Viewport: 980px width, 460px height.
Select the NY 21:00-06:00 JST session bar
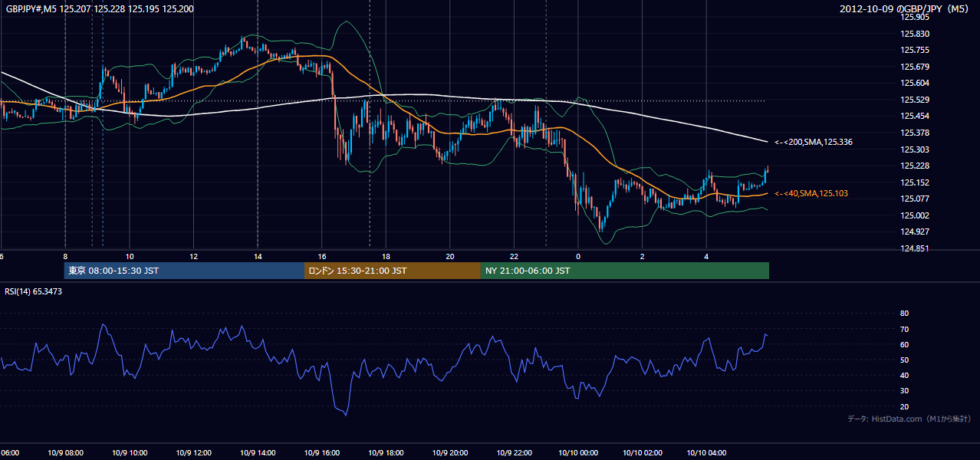click(625, 271)
